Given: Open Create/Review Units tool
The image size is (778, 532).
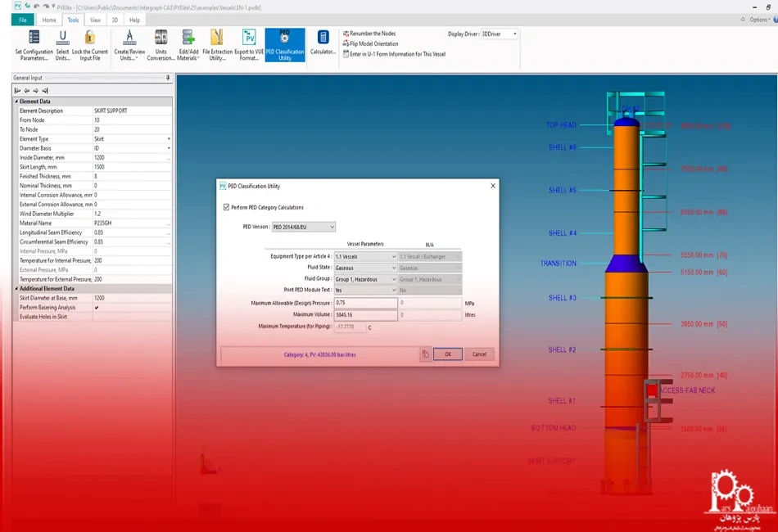Looking at the screenshot, I should (x=129, y=45).
